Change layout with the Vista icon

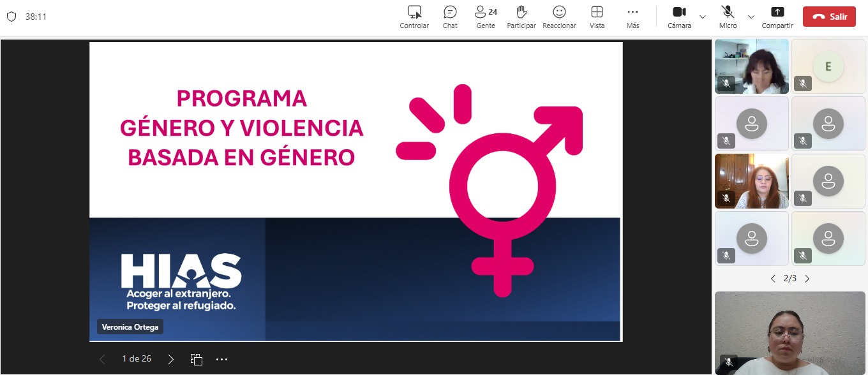[597, 13]
